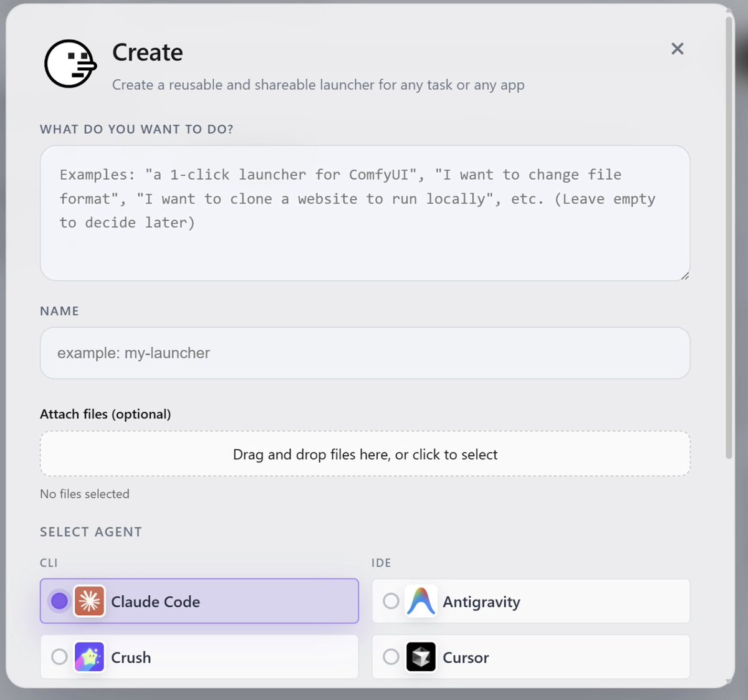Click the Antigravity arch logo icon
This screenshot has height=700, width=748.
pyautogui.click(x=421, y=601)
